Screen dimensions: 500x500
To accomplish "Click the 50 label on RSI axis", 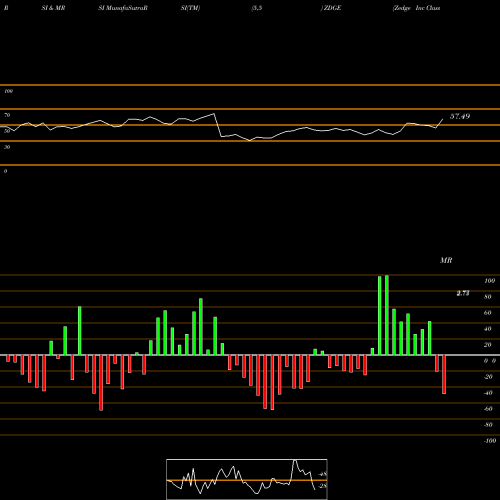I will coord(7,131).
